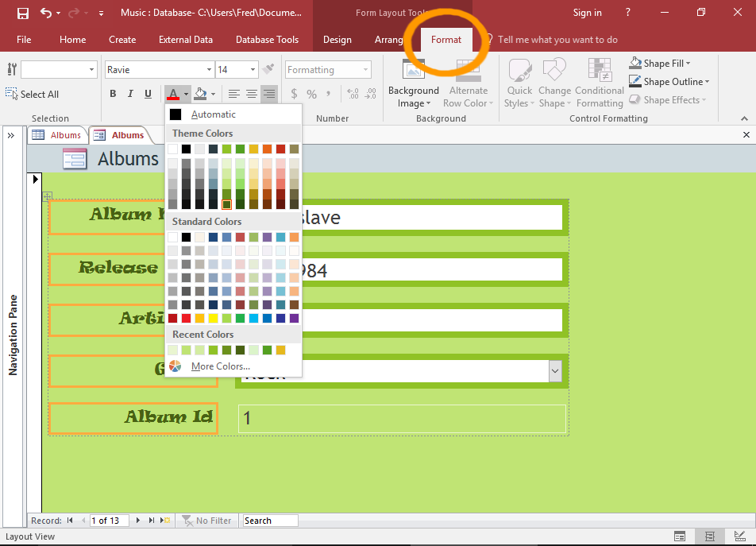The image size is (756, 546).
Task: Open the File tab
Action: (24, 40)
